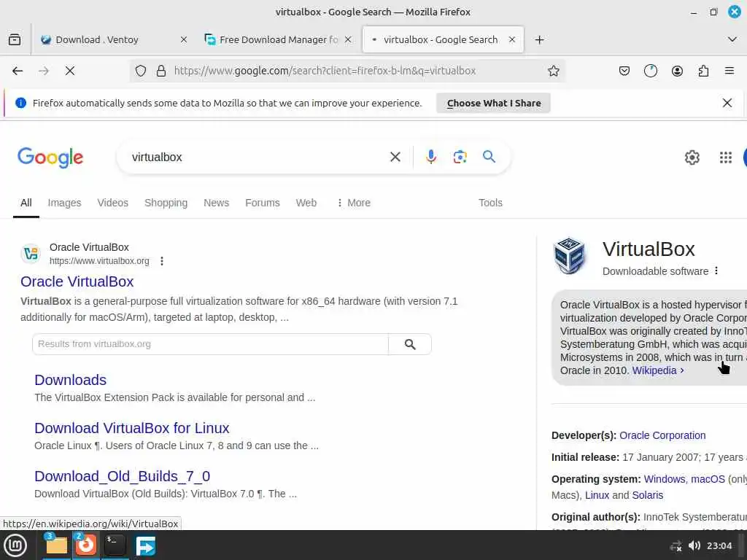Select the Videos results tab
747x560 pixels.
pos(113,203)
